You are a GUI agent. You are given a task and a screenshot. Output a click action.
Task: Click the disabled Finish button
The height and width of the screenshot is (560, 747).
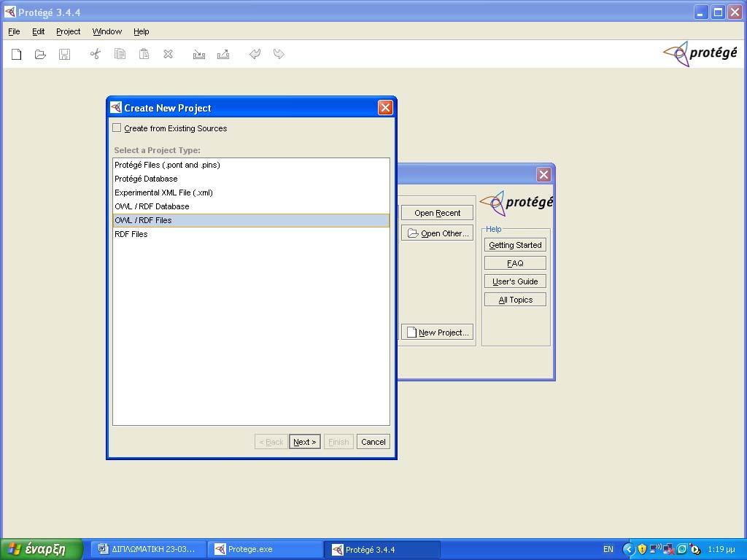tap(338, 442)
